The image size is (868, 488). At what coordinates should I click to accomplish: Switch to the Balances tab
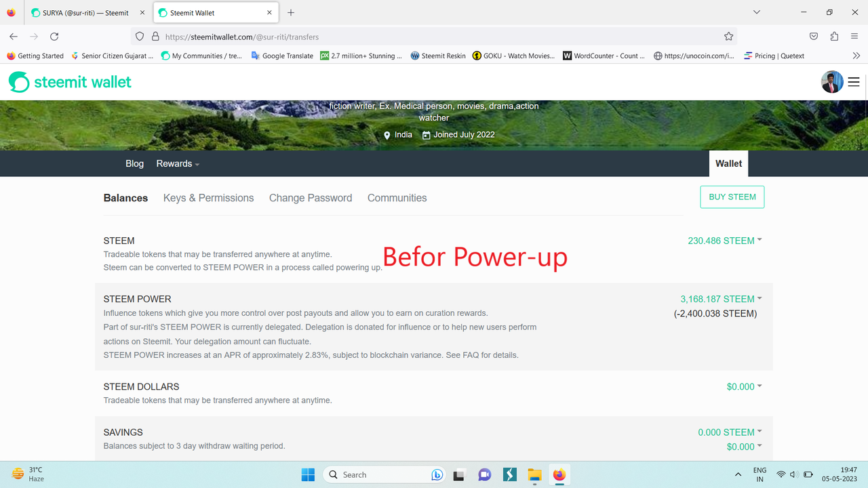click(x=125, y=198)
